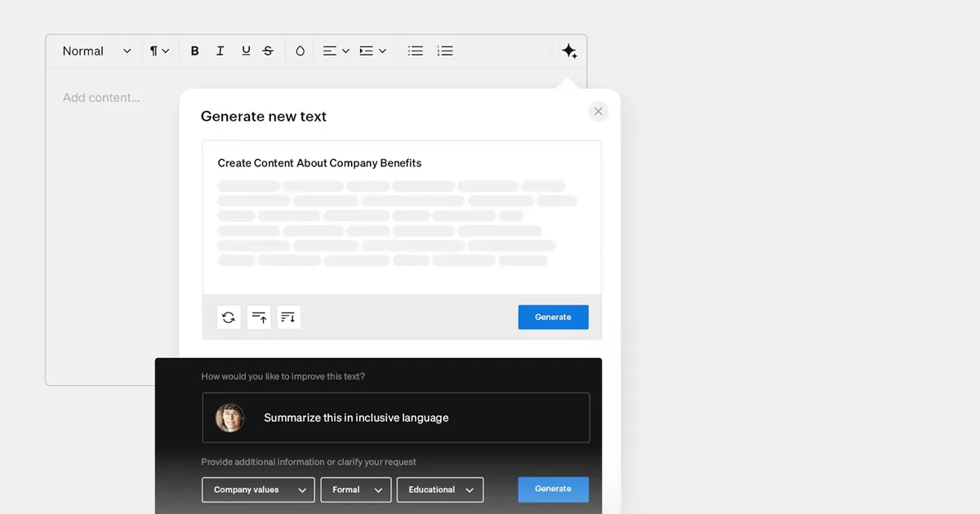Screen dimensions: 980x514
Task: Click the Generate new text title
Action: 264,117
